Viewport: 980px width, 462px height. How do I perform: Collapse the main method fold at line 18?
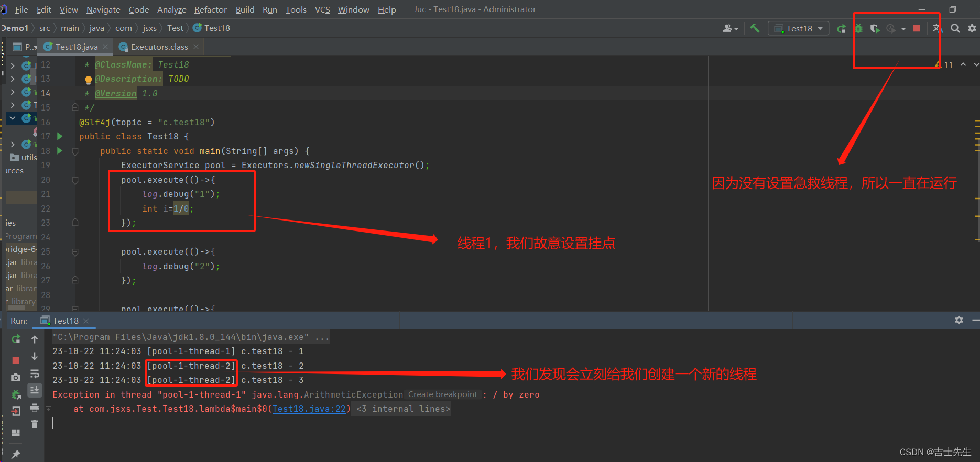coord(75,151)
